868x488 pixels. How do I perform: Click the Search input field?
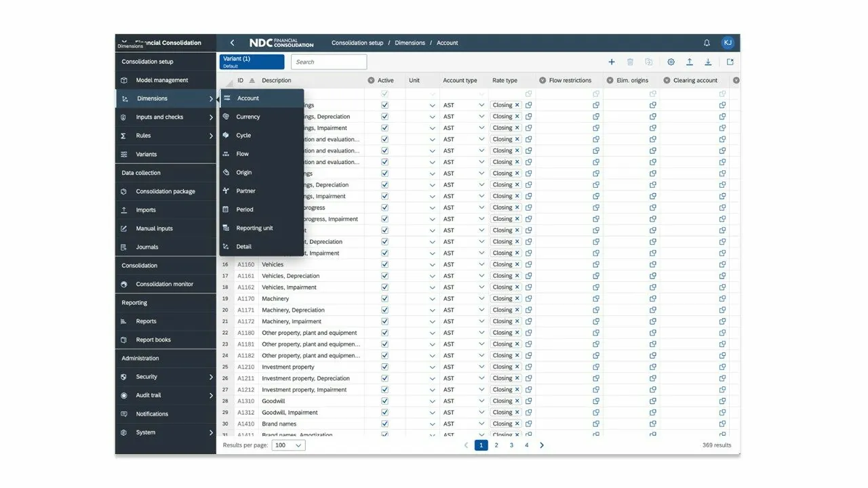point(329,62)
